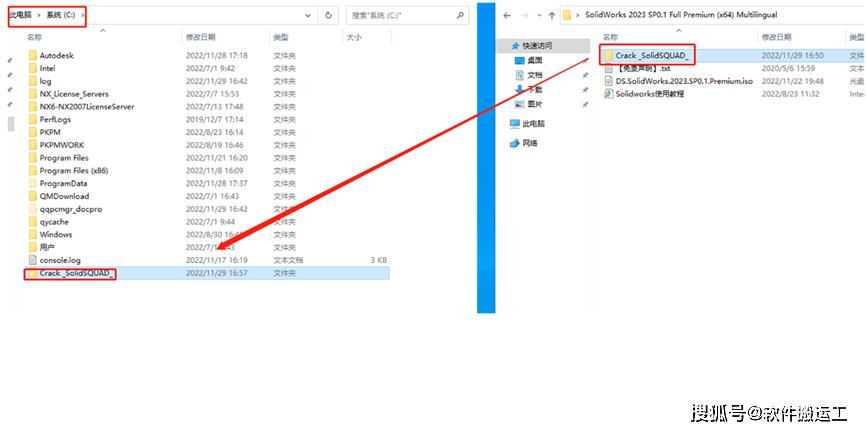
Task: Click date 2022/11/29 16:57 of Crack folder
Action: 217,273
